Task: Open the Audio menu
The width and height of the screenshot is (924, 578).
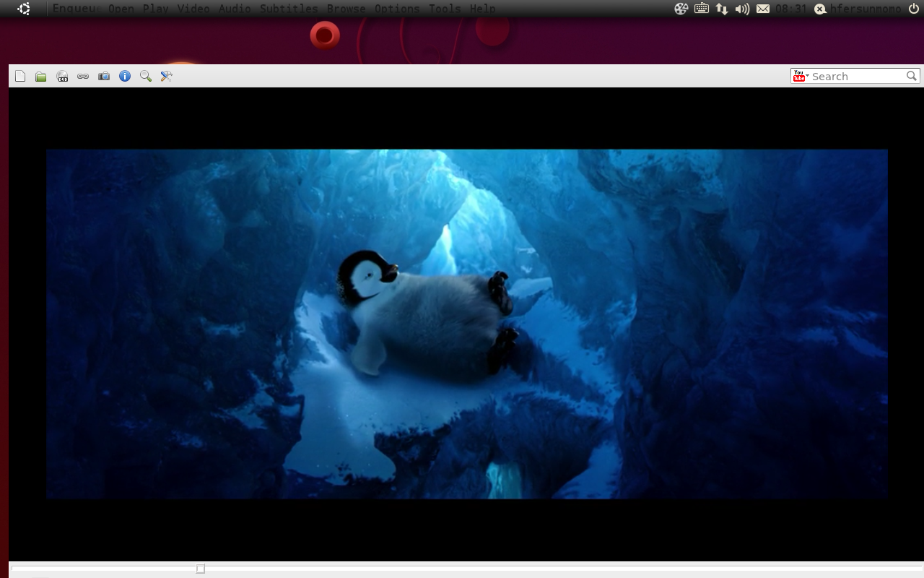Action: pyautogui.click(x=235, y=9)
